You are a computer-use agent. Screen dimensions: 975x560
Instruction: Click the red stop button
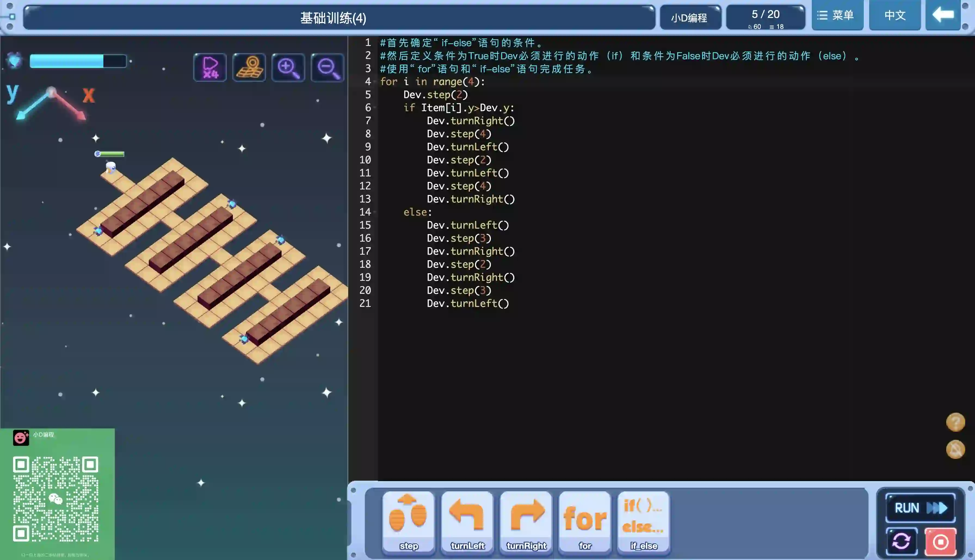click(940, 542)
